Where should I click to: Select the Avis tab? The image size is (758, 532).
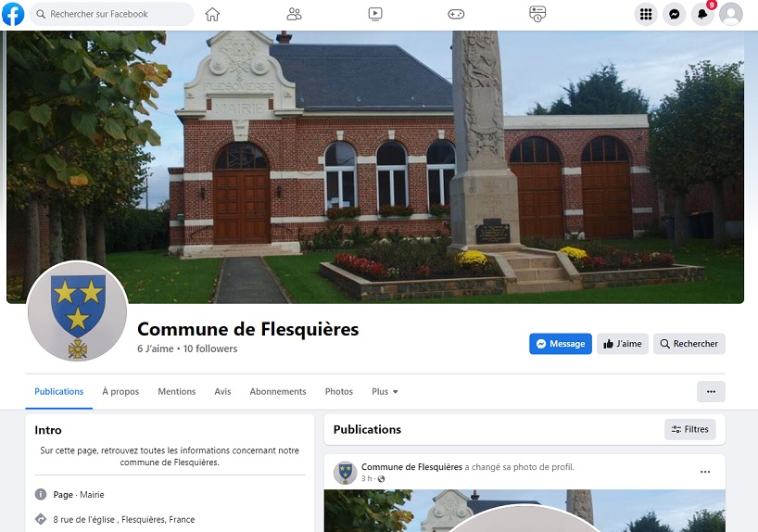click(222, 392)
